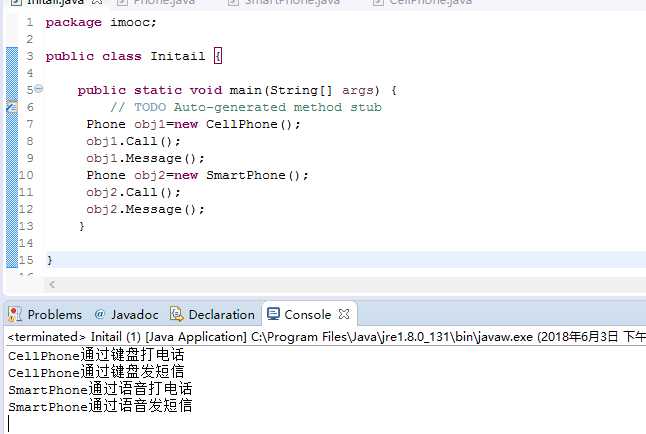The image size is (646, 434).
Task: Collapse the main method fold marker
Action: (38, 90)
